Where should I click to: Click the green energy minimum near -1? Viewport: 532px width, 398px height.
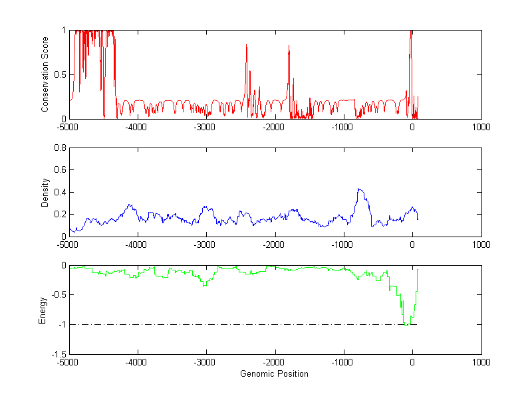(x=405, y=323)
